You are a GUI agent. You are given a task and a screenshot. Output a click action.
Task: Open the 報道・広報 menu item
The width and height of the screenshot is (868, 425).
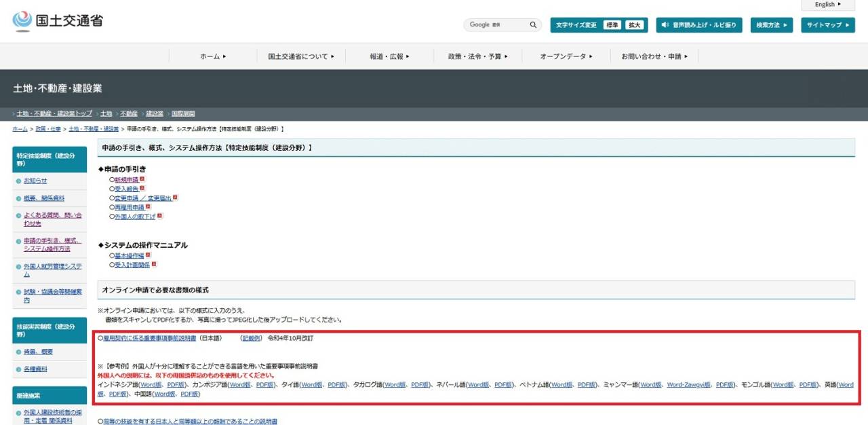(x=389, y=56)
